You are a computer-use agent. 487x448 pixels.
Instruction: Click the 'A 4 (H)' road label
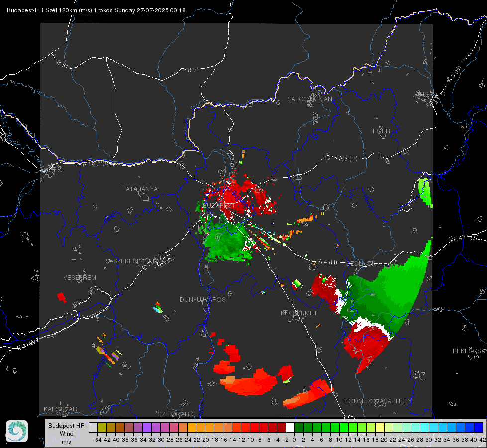(328, 262)
